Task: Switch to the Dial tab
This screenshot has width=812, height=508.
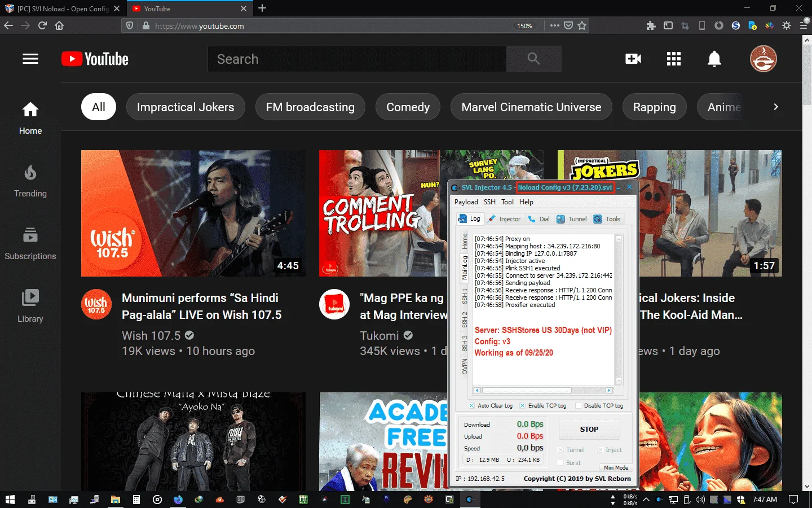Action: [539, 219]
